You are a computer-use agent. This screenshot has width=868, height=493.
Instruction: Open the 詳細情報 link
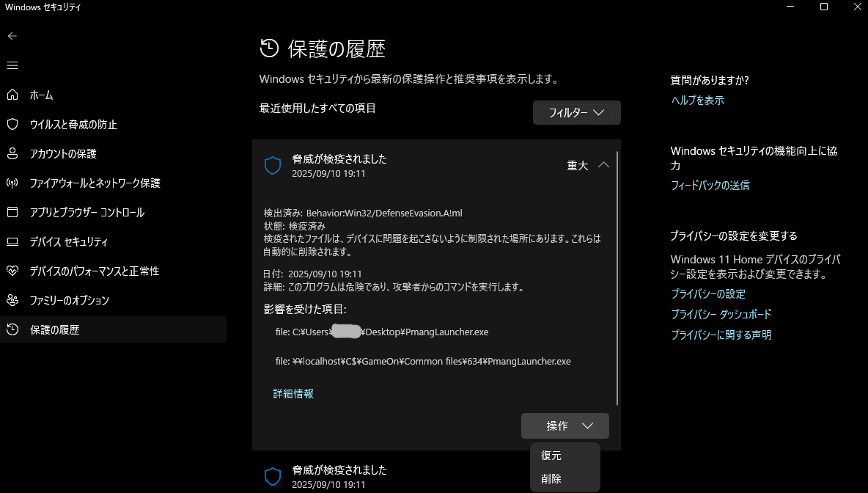(293, 393)
